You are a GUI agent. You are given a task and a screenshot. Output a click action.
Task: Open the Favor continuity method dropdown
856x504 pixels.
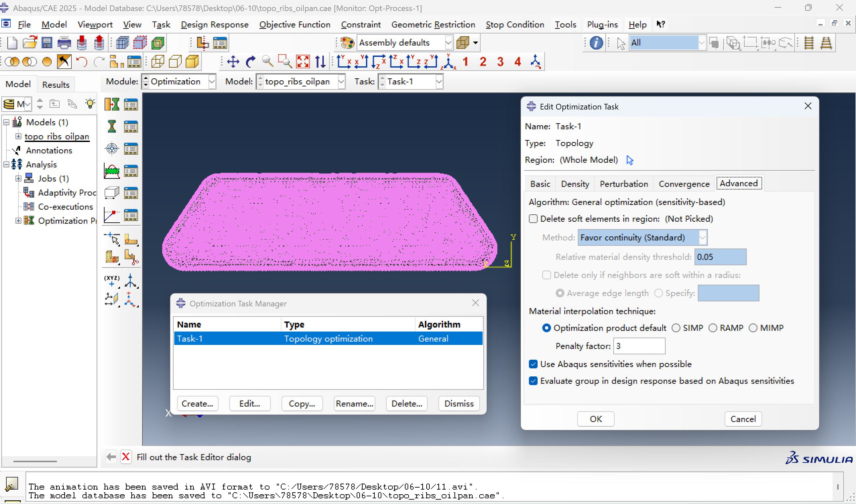click(703, 237)
